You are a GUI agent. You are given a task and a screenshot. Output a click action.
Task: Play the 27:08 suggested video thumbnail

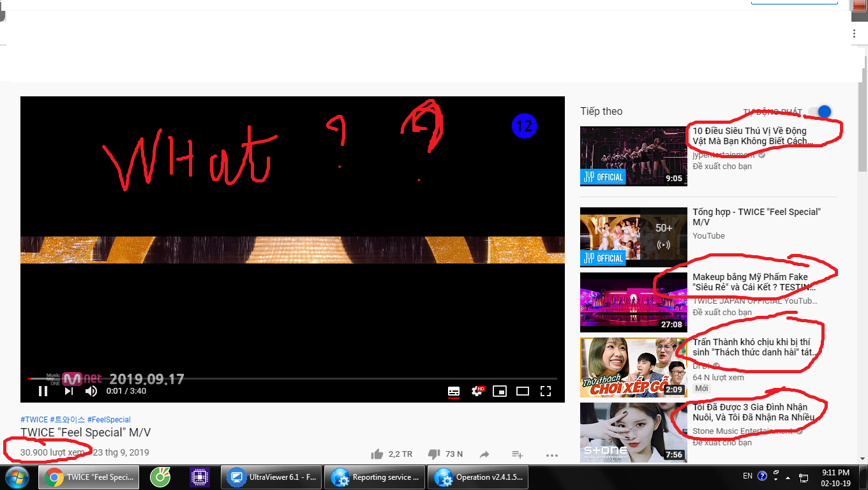point(634,302)
